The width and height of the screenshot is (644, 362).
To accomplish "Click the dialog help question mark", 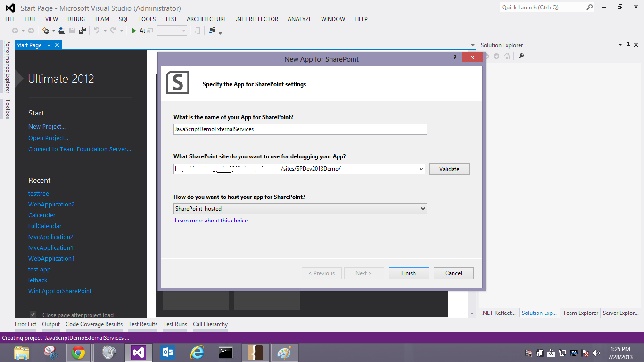I will [455, 57].
